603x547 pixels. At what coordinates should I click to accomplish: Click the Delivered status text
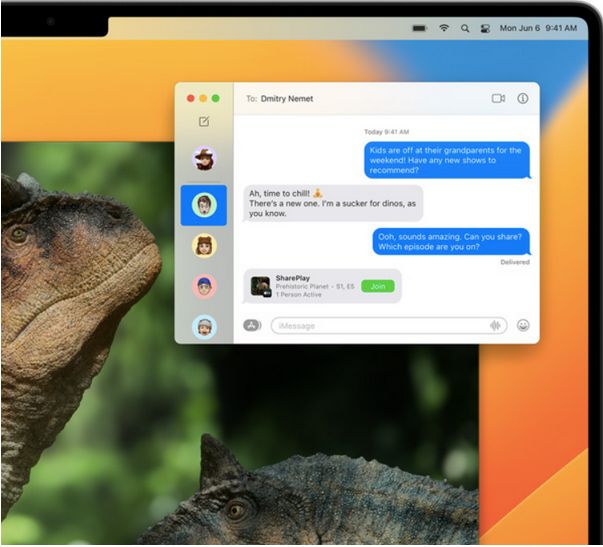(515, 262)
